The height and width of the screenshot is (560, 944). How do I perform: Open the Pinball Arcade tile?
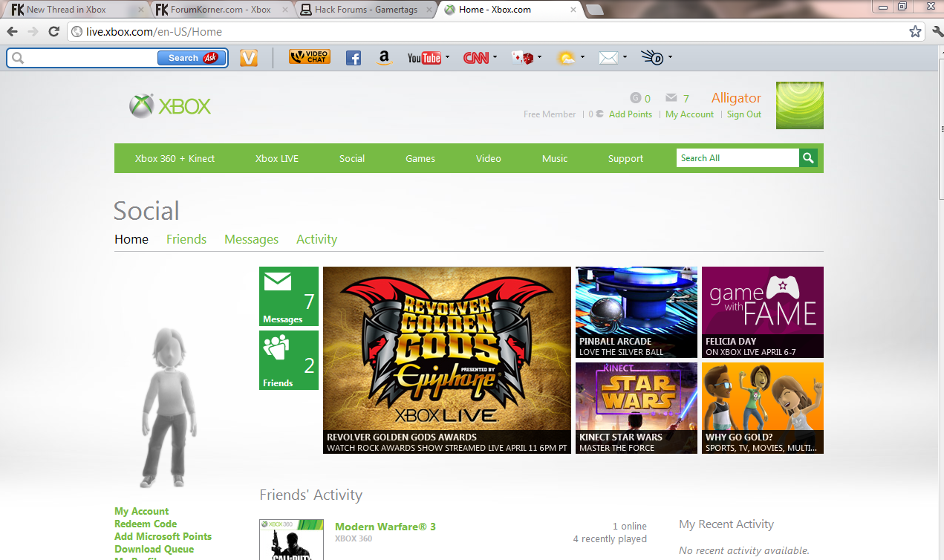(637, 312)
